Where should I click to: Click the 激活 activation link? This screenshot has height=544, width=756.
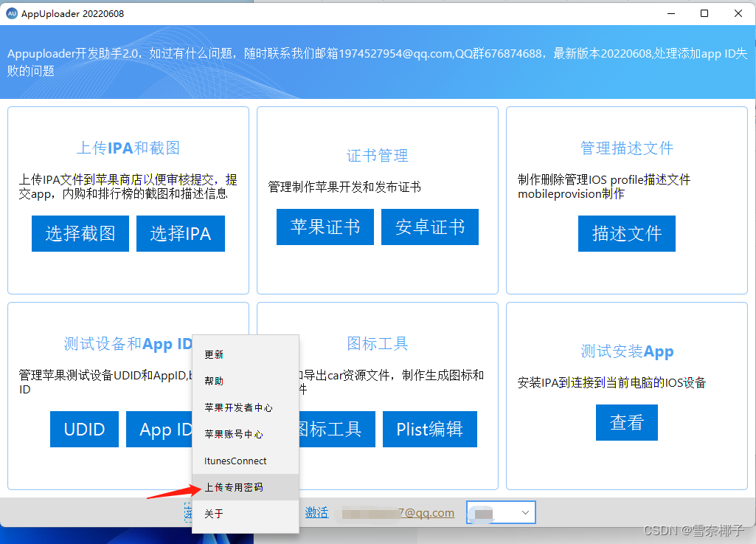click(x=317, y=512)
